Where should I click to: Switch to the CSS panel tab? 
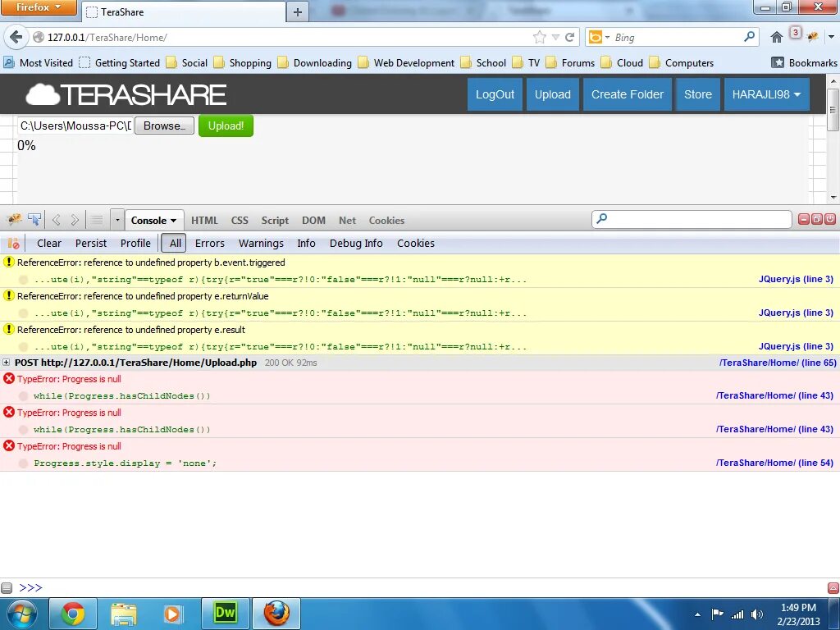point(240,220)
